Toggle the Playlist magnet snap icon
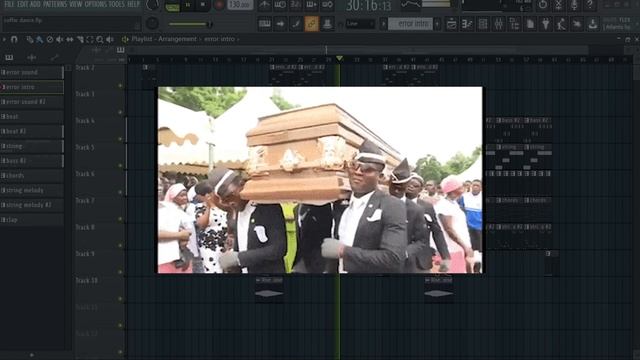Image resolution: width=640 pixels, height=360 pixels. pyautogui.click(x=14, y=39)
